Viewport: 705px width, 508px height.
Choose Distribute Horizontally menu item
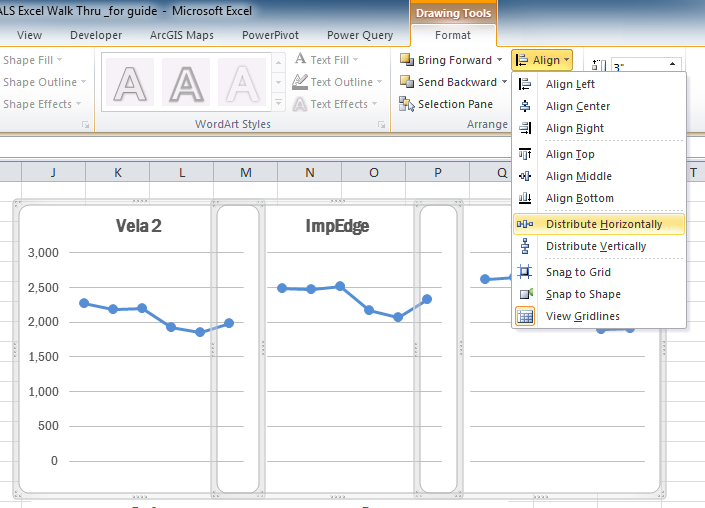pyautogui.click(x=599, y=224)
